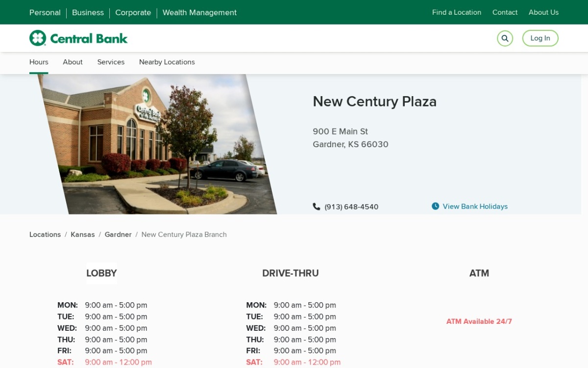Select the Nearby Locations tab
The width and height of the screenshot is (588, 368).
[x=167, y=62]
